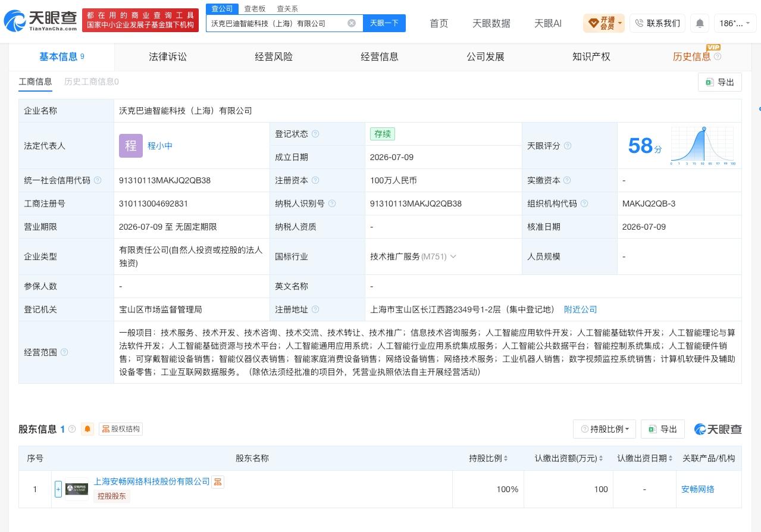Open the 安畅网络 related product link
The image size is (761, 532).
(698, 489)
